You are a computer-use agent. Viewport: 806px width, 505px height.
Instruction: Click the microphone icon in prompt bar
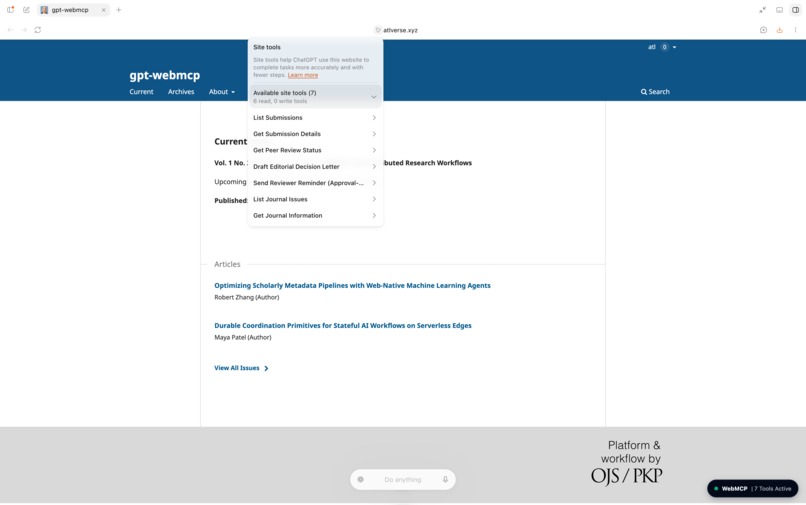pyautogui.click(x=445, y=479)
